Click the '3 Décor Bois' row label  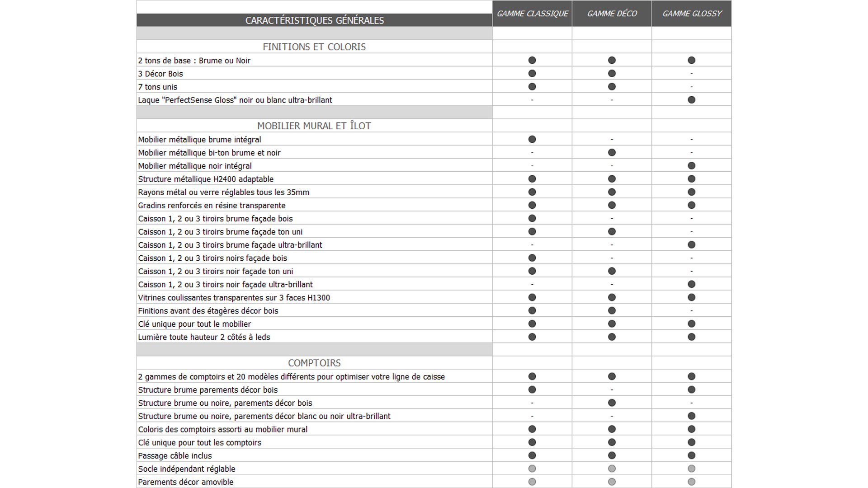pyautogui.click(x=160, y=74)
